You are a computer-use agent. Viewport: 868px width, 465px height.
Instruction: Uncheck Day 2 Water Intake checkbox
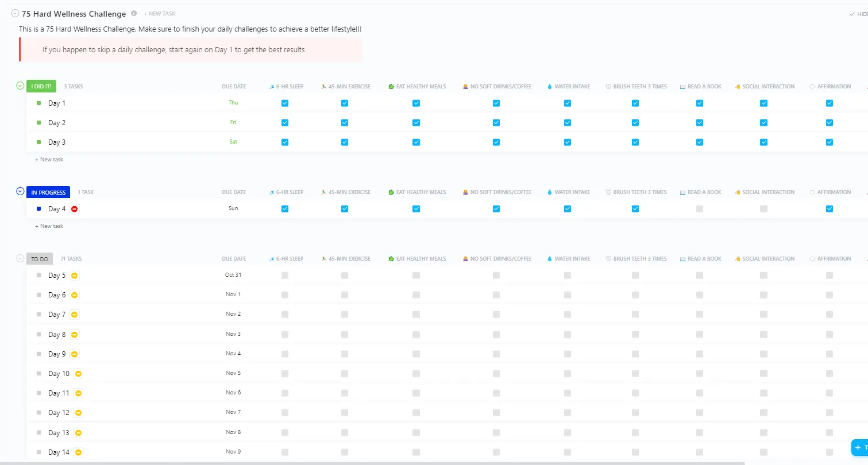(568, 123)
